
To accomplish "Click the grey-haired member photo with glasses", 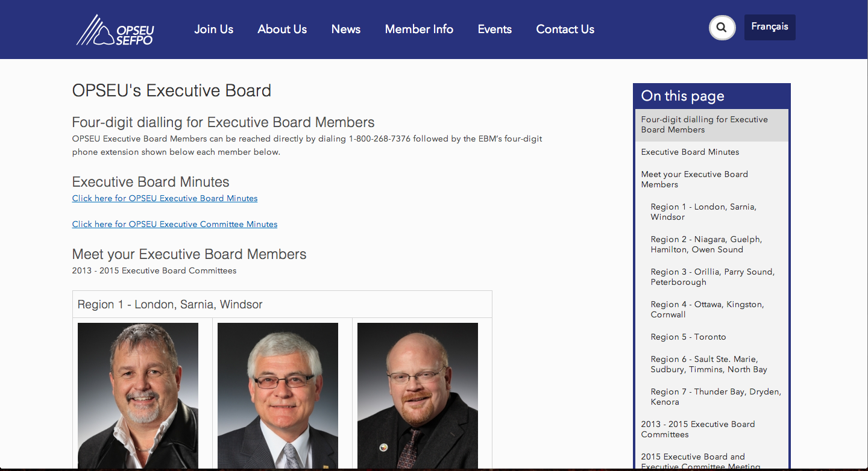I will pos(278,396).
